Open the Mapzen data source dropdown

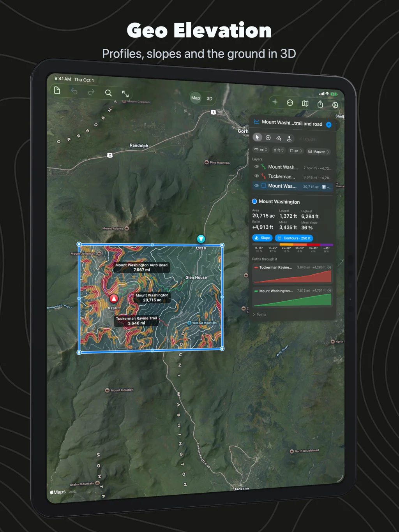click(319, 151)
